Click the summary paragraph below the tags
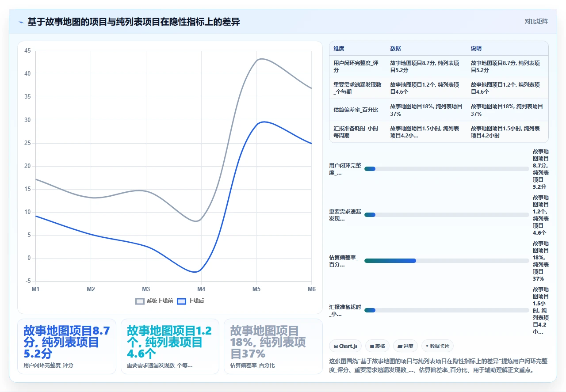This screenshot has width=566, height=392. [439, 365]
